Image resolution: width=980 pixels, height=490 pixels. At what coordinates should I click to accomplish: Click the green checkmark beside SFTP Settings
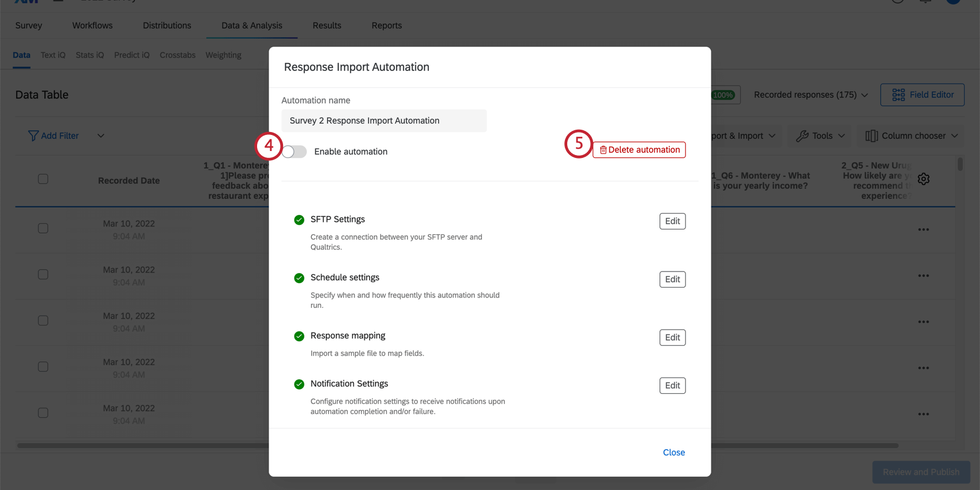[x=299, y=220]
